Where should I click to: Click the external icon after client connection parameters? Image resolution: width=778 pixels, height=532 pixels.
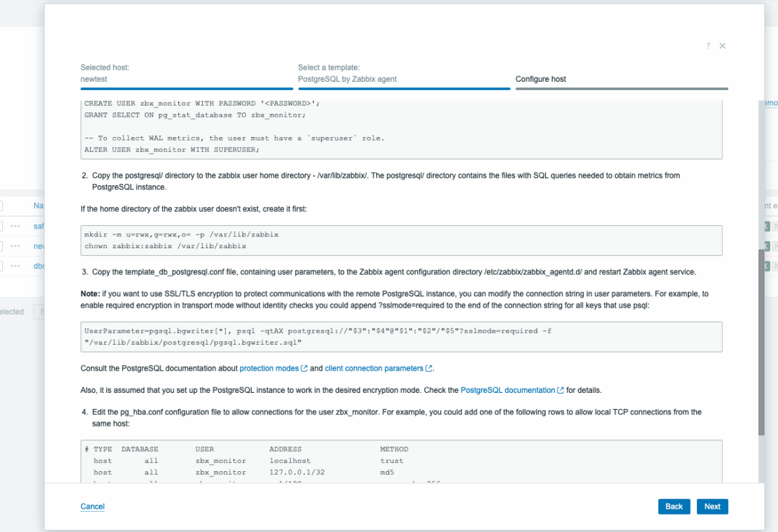[428, 368]
